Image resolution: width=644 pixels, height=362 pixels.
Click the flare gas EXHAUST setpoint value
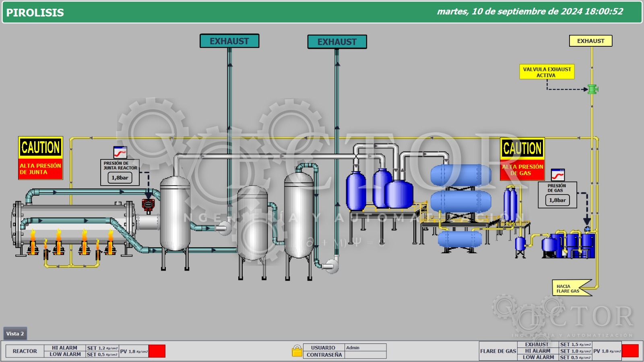tap(575, 345)
